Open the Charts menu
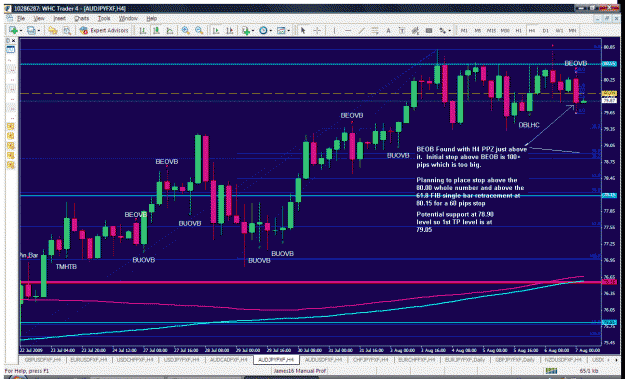Screen dimensions: 625x379 [82, 19]
